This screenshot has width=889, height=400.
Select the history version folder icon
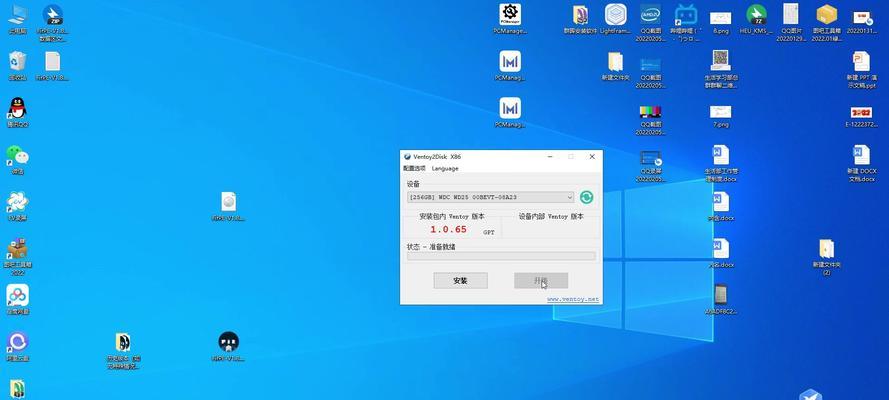pos(123,350)
